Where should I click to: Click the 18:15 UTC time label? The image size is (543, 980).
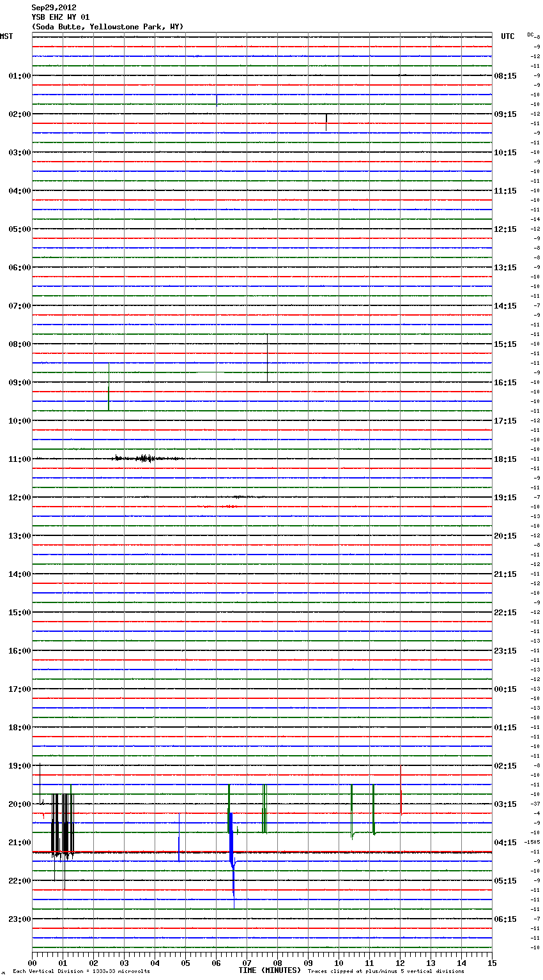tap(505, 459)
